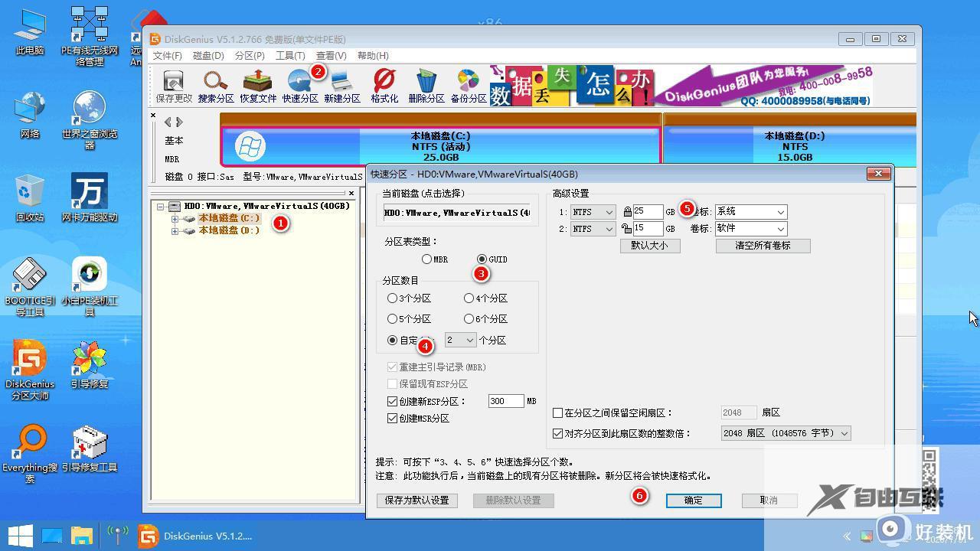Open the 软件 volume label dropdown

(x=750, y=229)
